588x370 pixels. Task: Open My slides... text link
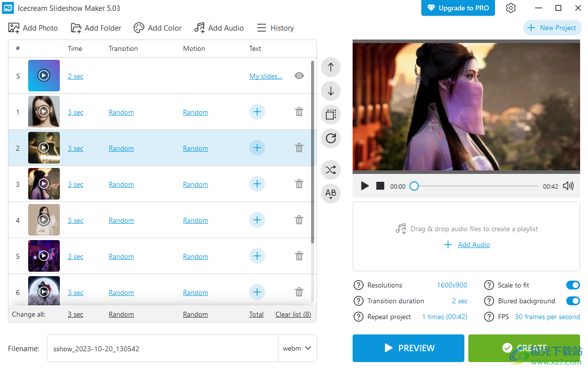click(266, 76)
